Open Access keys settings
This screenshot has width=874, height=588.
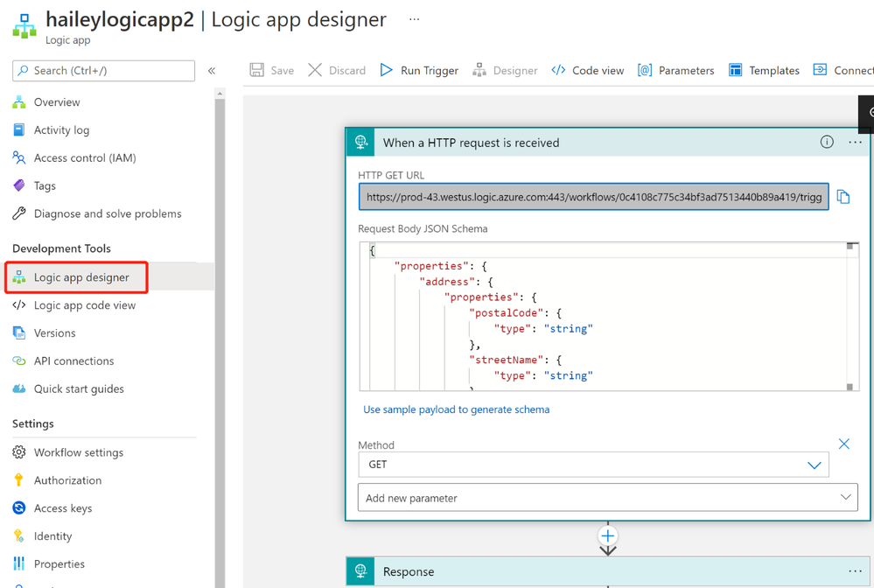[x=63, y=508]
